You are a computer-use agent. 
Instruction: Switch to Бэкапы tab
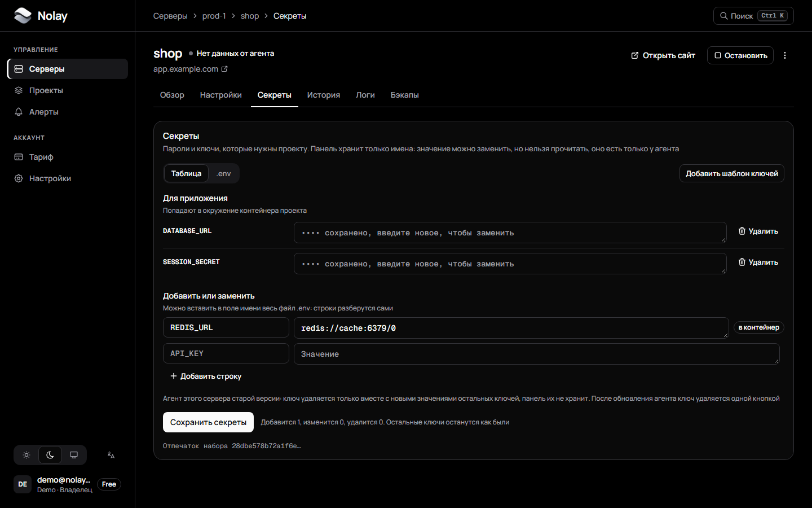click(405, 95)
